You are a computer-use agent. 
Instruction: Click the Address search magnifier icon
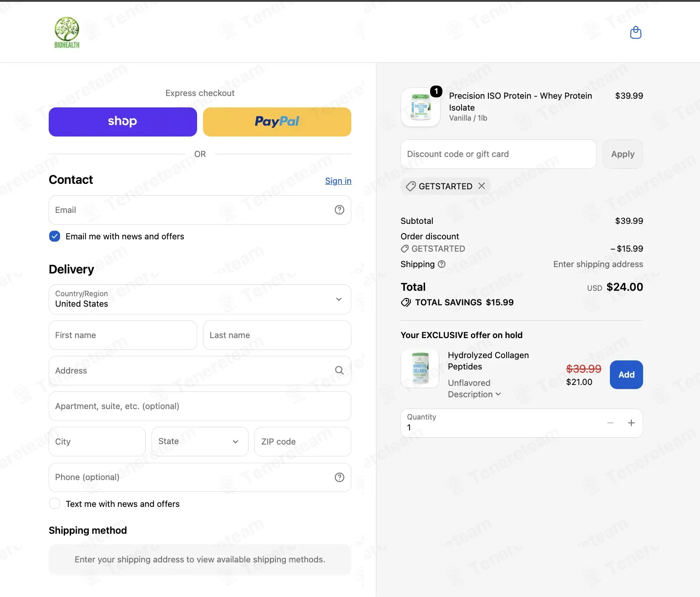point(340,370)
